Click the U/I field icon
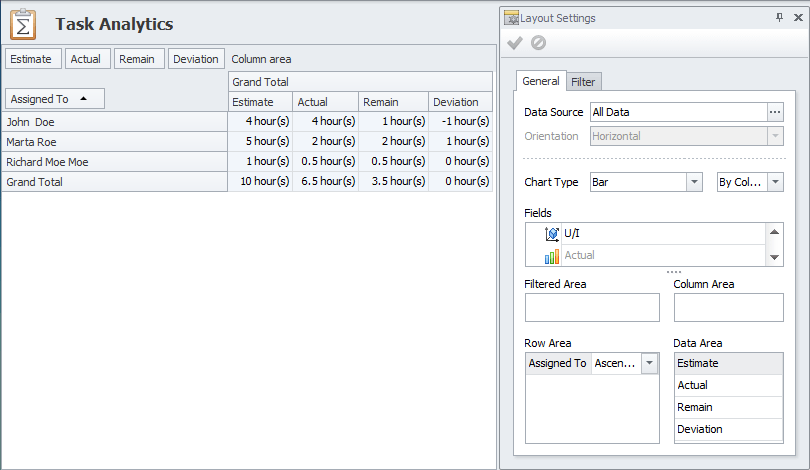This screenshot has width=810, height=470. click(552, 233)
